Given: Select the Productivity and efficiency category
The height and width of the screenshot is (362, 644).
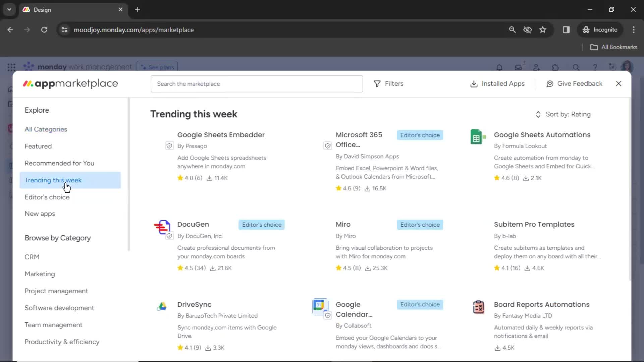Looking at the screenshot, I should coord(62,342).
